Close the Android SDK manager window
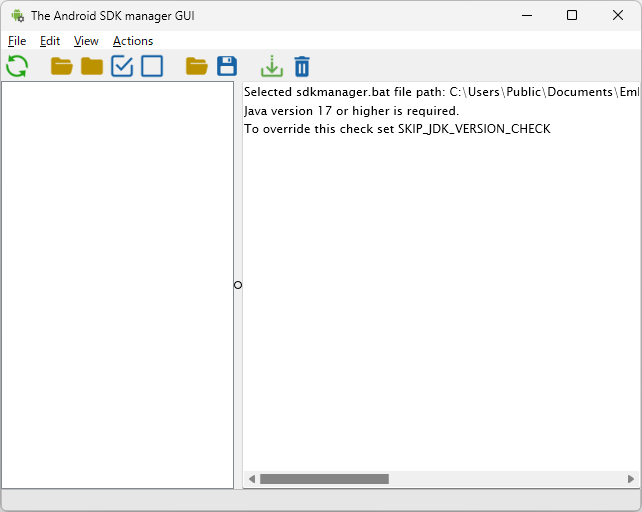 (x=618, y=16)
